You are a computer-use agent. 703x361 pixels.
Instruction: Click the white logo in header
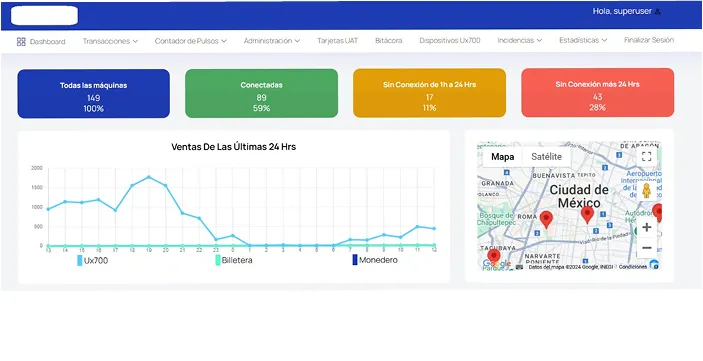[44, 15]
